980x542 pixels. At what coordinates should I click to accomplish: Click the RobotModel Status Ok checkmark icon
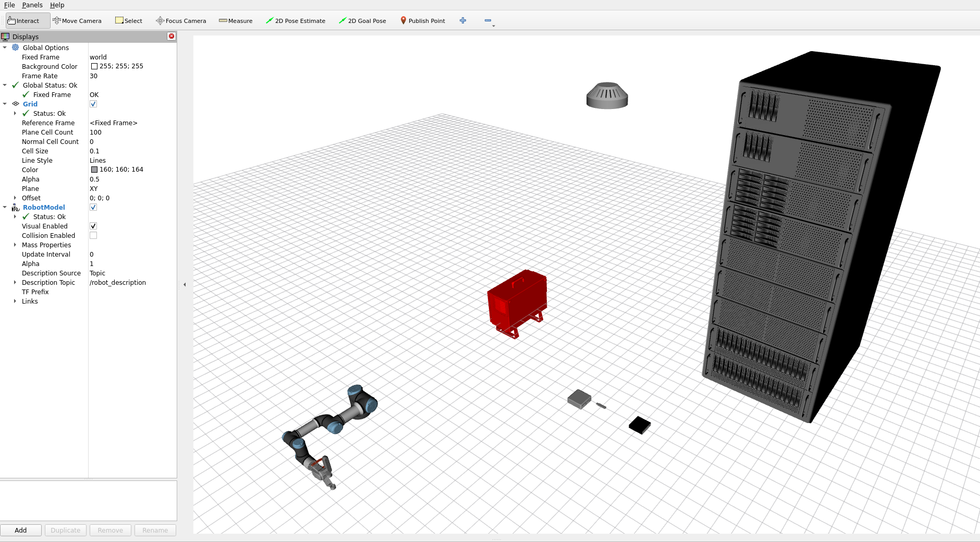(x=26, y=216)
